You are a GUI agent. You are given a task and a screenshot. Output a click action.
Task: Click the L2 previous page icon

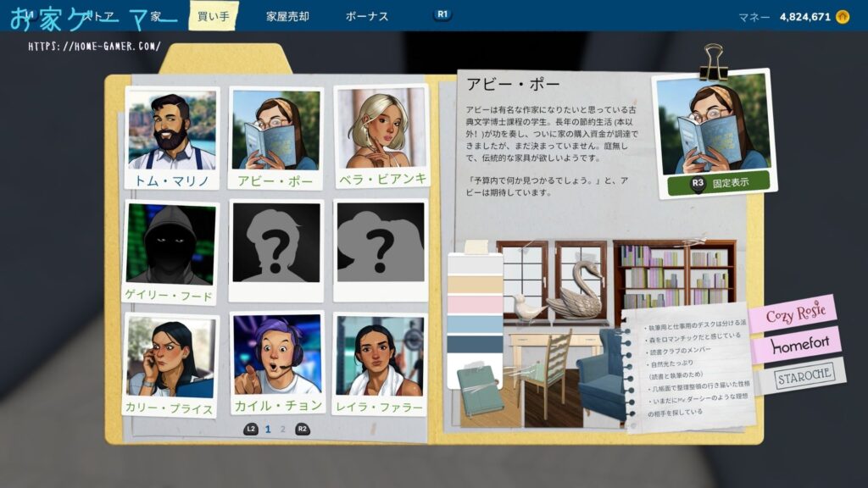coord(251,429)
